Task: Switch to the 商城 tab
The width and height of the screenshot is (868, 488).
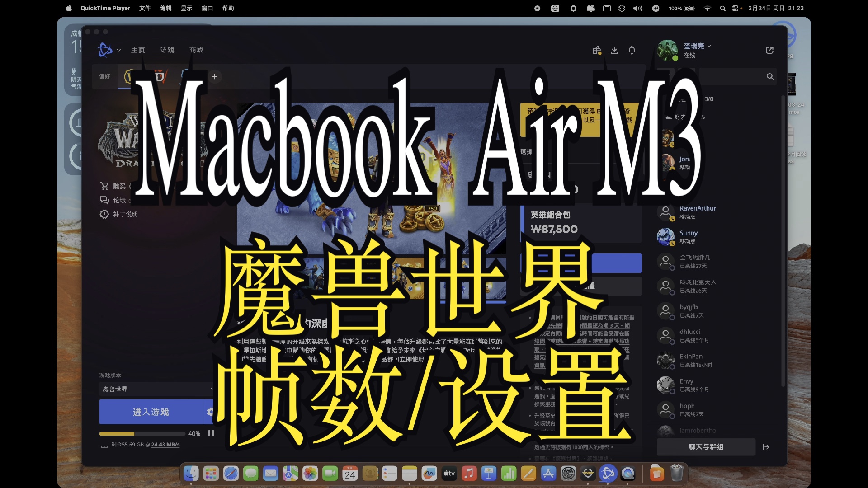Action: (x=196, y=50)
